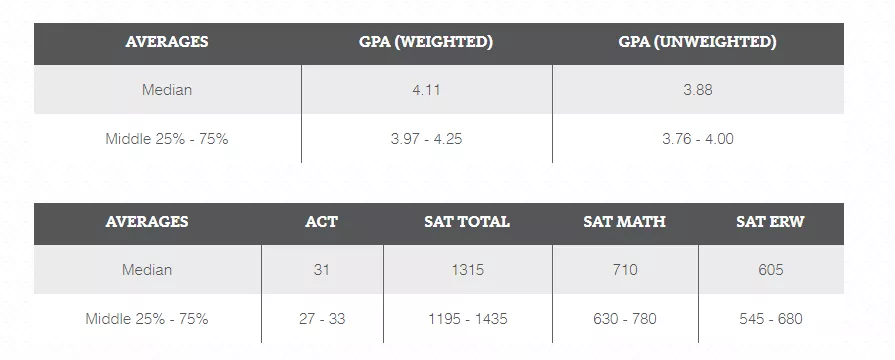Select the median ACT score 31
The image size is (895, 360).
point(321,270)
